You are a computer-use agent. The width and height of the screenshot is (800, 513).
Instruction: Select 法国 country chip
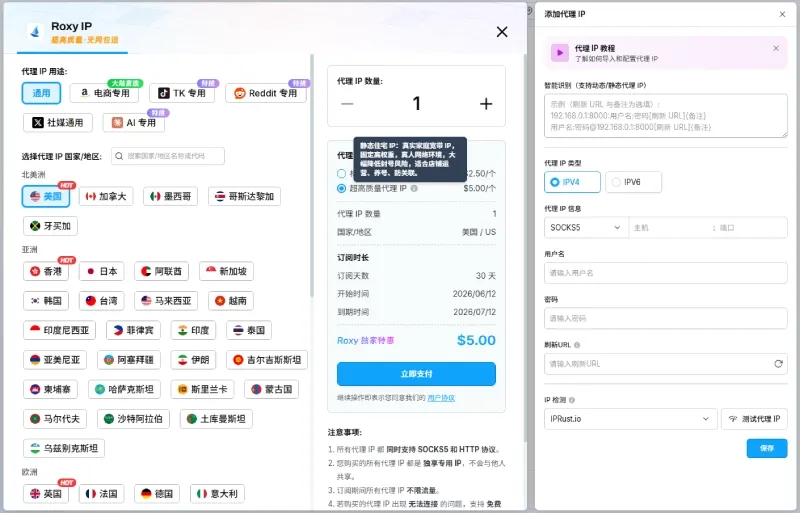click(x=102, y=494)
